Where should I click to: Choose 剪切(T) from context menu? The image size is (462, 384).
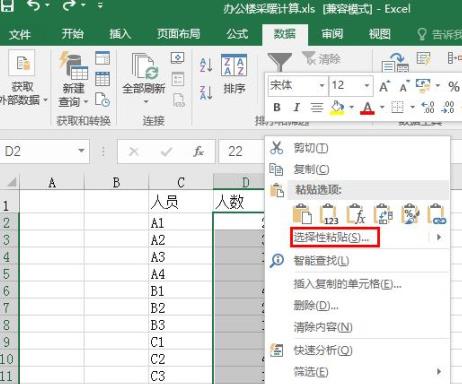click(357, 148)
